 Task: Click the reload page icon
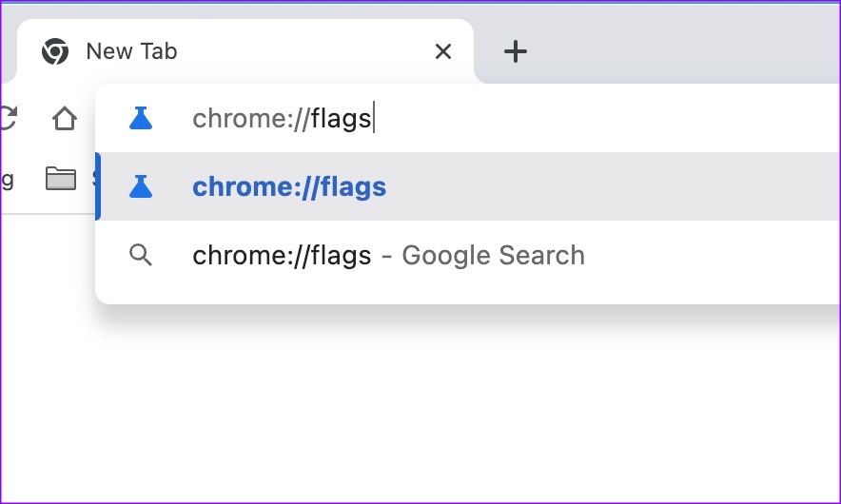[8, 119]
